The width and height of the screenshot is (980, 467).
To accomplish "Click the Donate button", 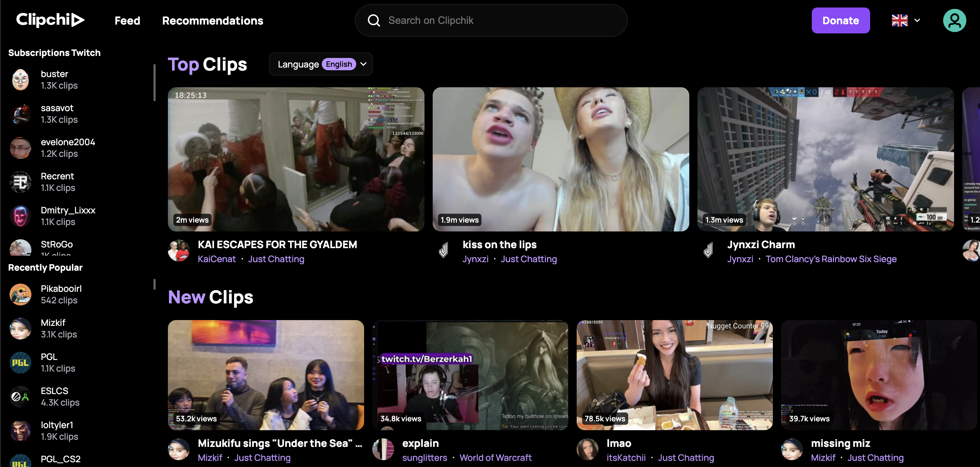I will point(840,20).
